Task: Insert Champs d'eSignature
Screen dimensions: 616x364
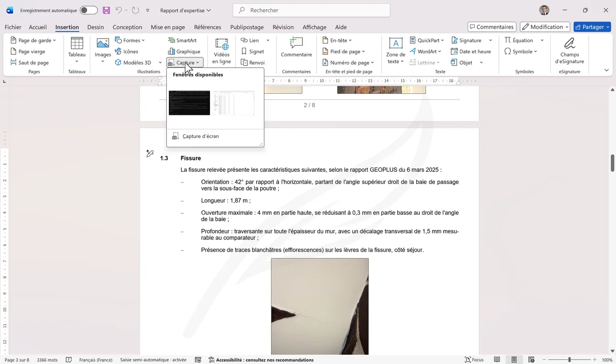Action: tap(569, 50)
